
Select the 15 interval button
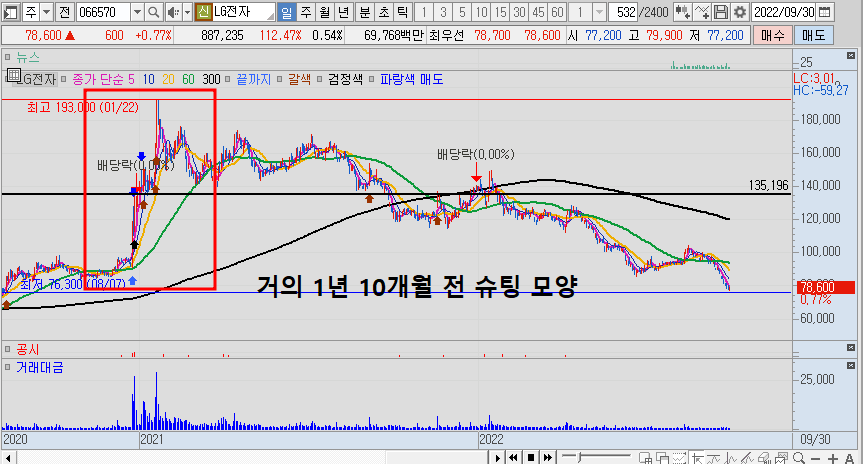(500, 12)
